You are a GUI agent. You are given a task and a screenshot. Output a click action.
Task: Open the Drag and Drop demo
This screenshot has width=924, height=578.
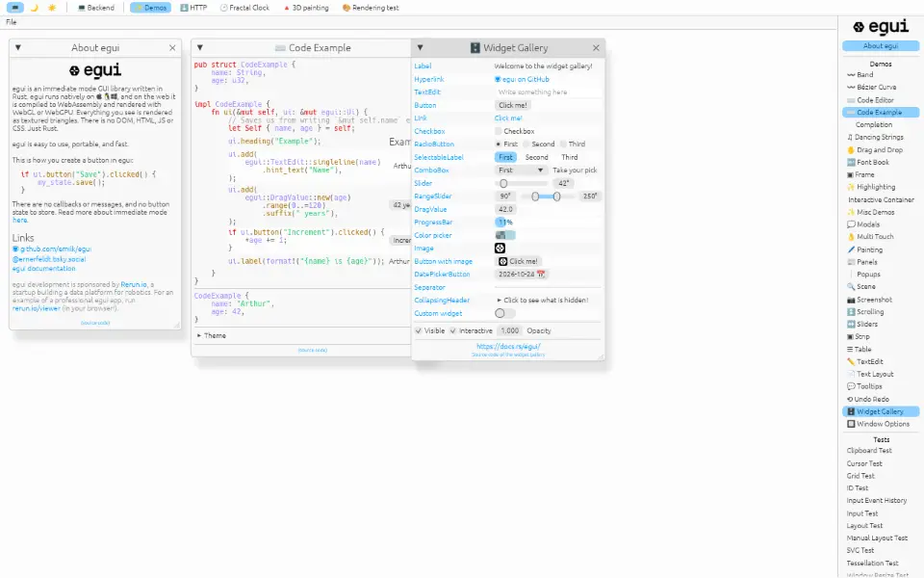[875, 150]
